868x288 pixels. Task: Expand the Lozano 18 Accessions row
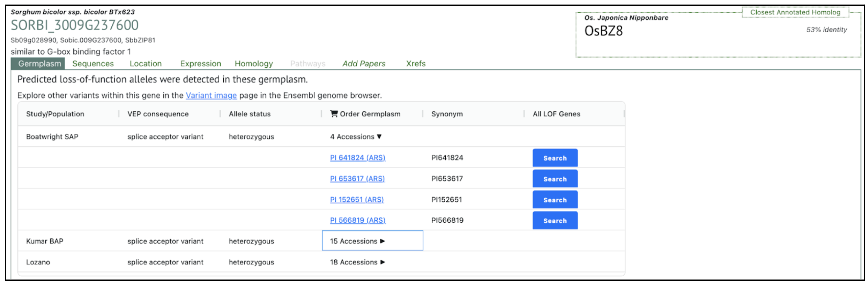click(x=357, y=262)
